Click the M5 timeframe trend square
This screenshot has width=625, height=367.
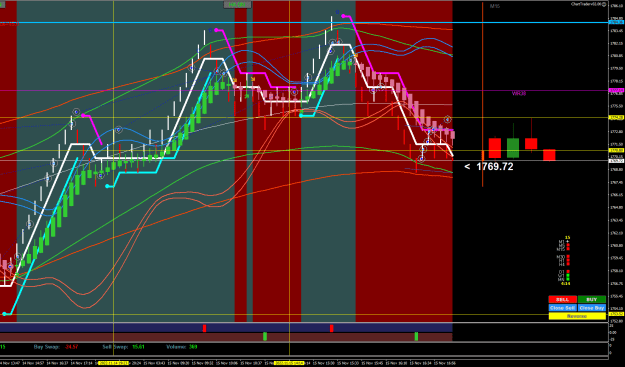[x=568, y=245]
